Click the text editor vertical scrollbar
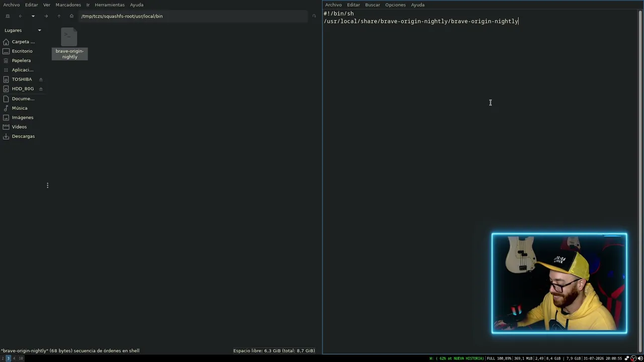The width and height of the screenshot is (644, 362). click(640, 182)
